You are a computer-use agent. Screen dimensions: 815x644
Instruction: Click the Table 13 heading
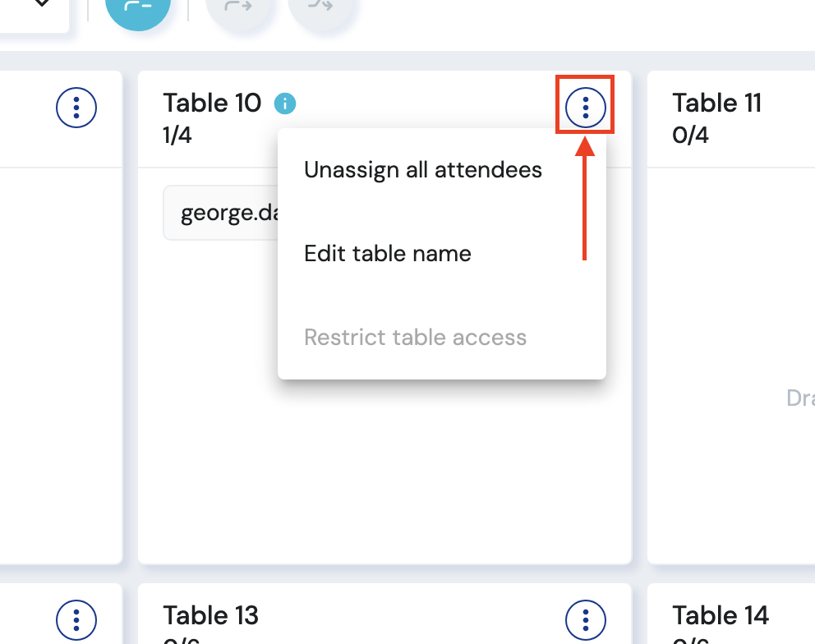coord(210,615)
